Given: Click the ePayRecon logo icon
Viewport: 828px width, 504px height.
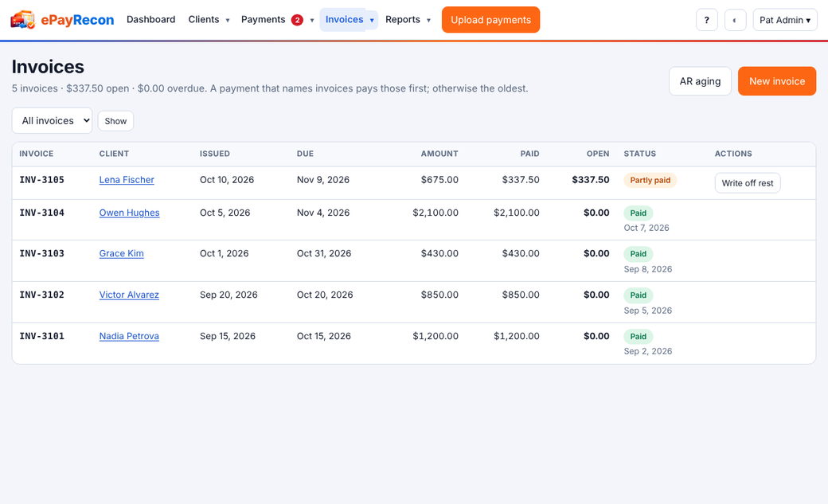Looking at the screenshot, I should pyautogui.click(x=23, y=20).
